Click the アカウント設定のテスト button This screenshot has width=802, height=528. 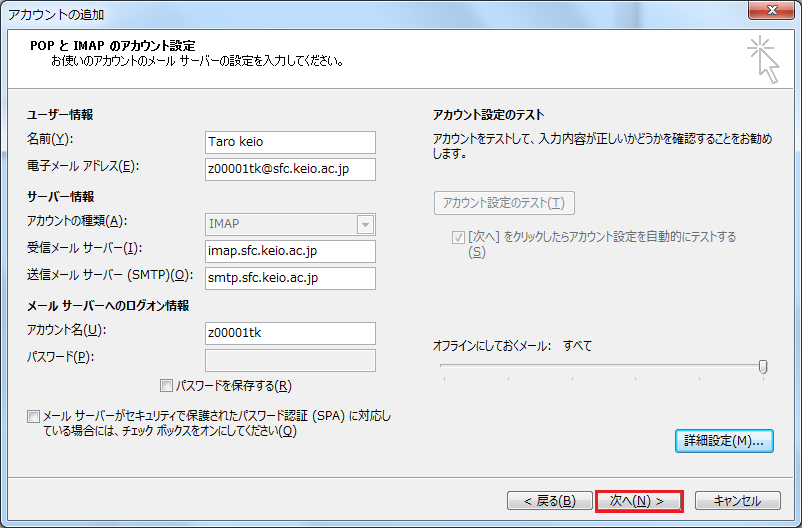pyautogui.click(x=503, y=203)
